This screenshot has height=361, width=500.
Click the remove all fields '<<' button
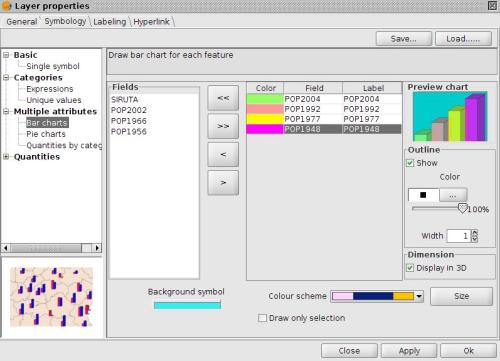[223, 98]
